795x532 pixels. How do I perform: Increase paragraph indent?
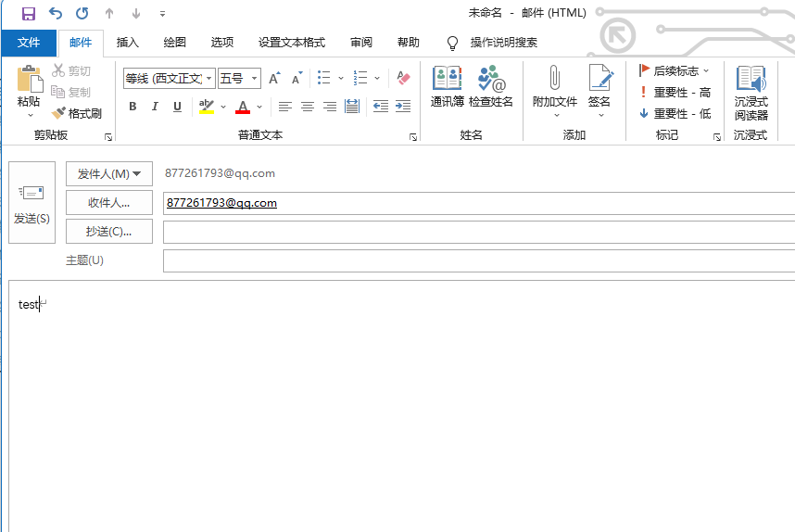coord(403,107)
